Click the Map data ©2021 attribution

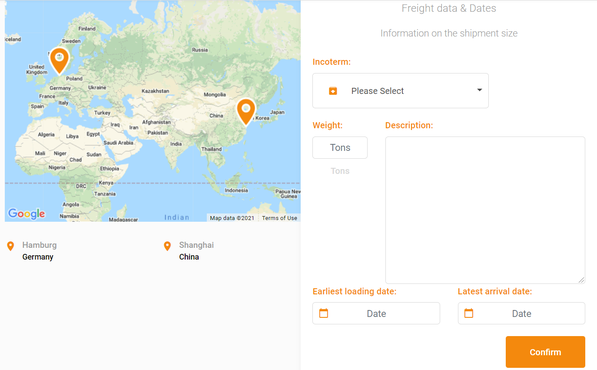pos(232,218)
